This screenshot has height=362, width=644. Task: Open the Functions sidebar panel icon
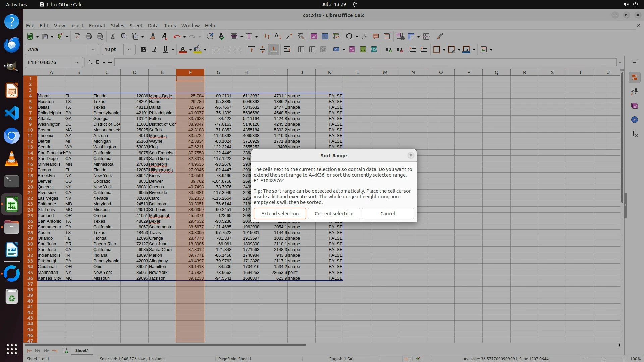(x=635, y=134)
